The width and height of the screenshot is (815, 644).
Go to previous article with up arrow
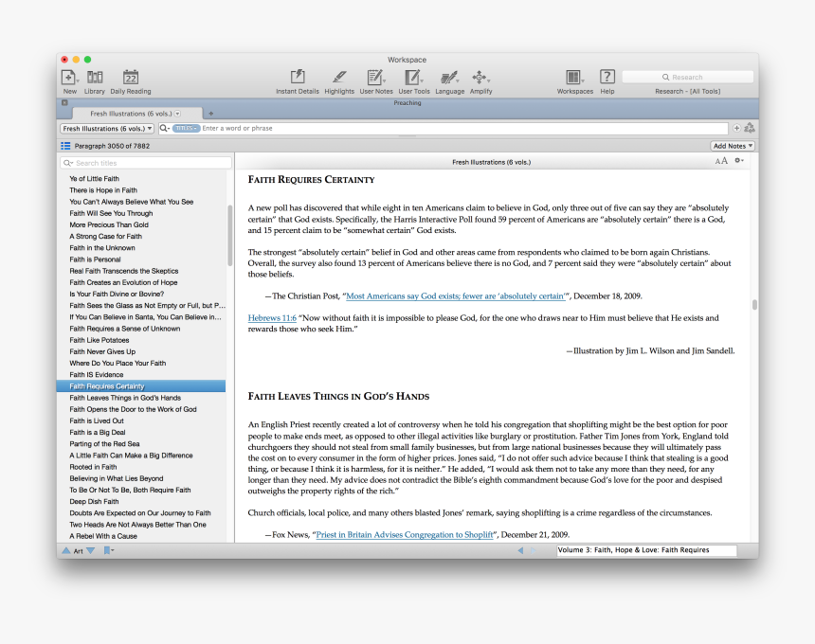point(66,550)
